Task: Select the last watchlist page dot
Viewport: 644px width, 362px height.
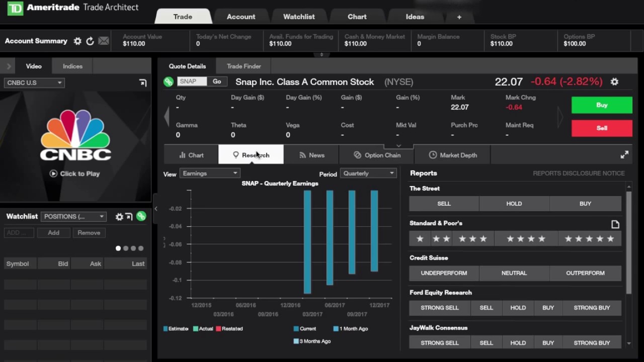Action: 141,248
